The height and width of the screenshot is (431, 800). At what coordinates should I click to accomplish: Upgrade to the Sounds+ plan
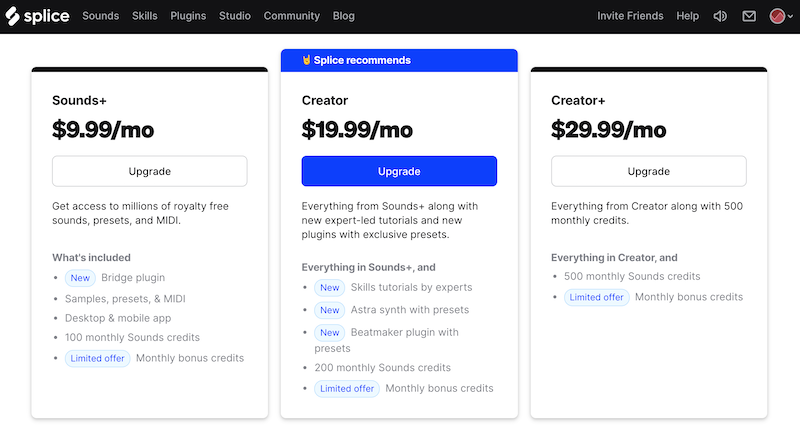pos(149,171)
